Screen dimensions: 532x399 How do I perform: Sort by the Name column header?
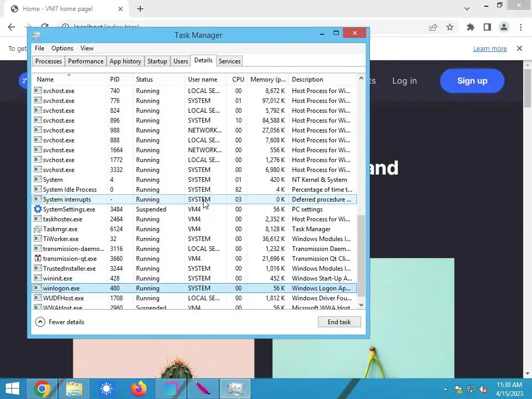[69, 79]
